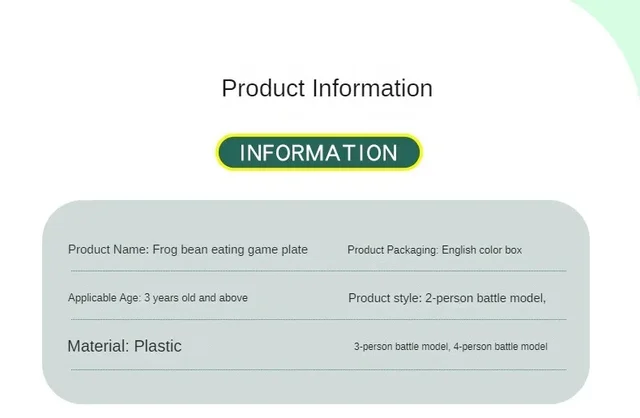Click the divider line under the Product Name row
640x418 pixels.
tap(318, 271)
